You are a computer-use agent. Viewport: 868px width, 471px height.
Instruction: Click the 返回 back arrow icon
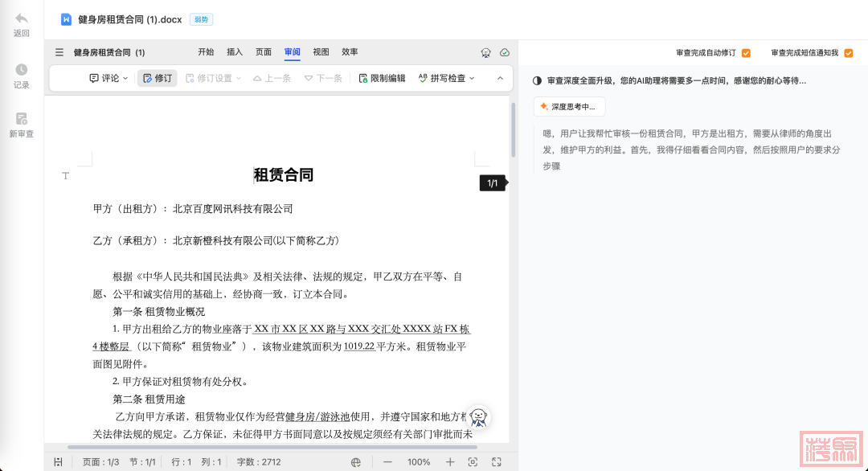(22, 18)
